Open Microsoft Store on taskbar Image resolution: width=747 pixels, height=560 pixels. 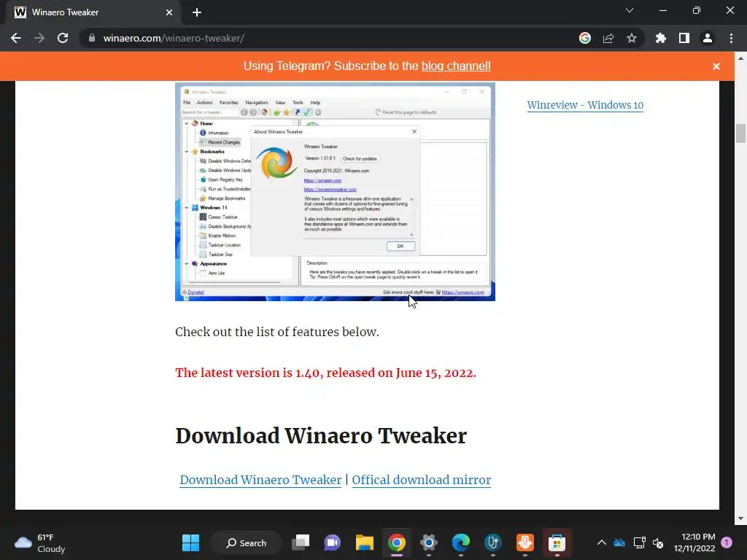(x=557, y=542)
